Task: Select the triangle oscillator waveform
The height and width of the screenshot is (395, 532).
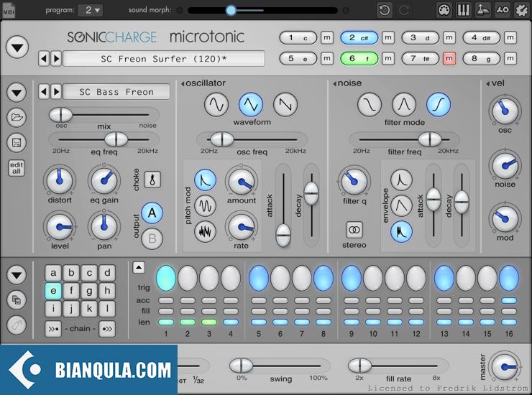Action: tap(251, 104)
